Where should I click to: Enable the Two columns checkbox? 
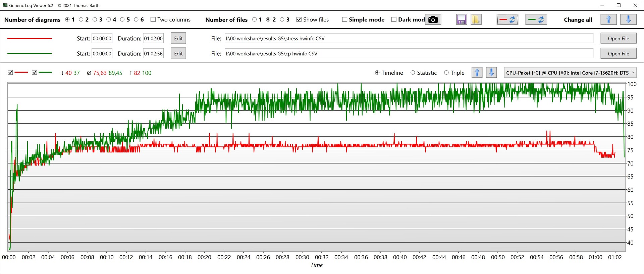point(153,20)
